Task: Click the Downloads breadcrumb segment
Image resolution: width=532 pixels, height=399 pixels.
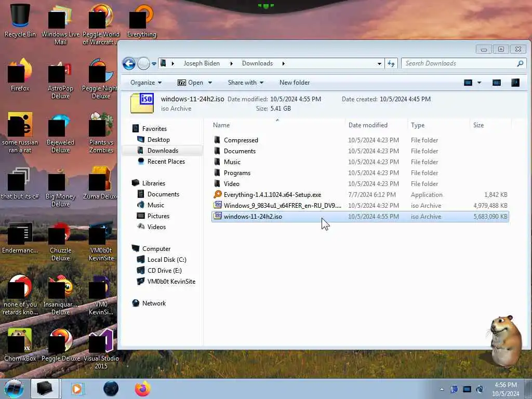Action: (257, 63)
